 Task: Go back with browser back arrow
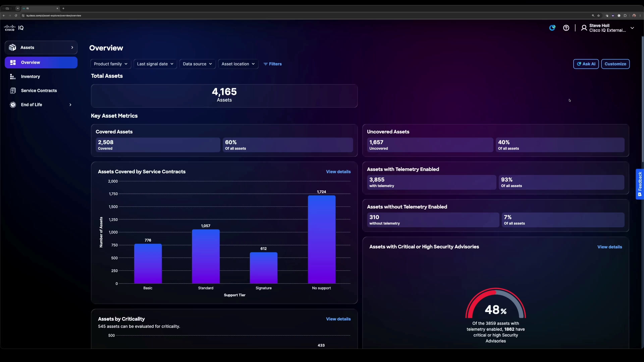pos(4,15)
